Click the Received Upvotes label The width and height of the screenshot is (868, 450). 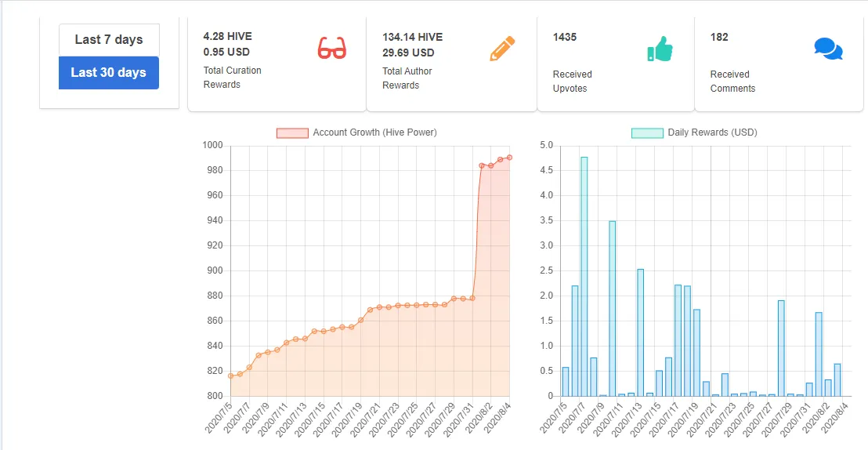[573, 82]
